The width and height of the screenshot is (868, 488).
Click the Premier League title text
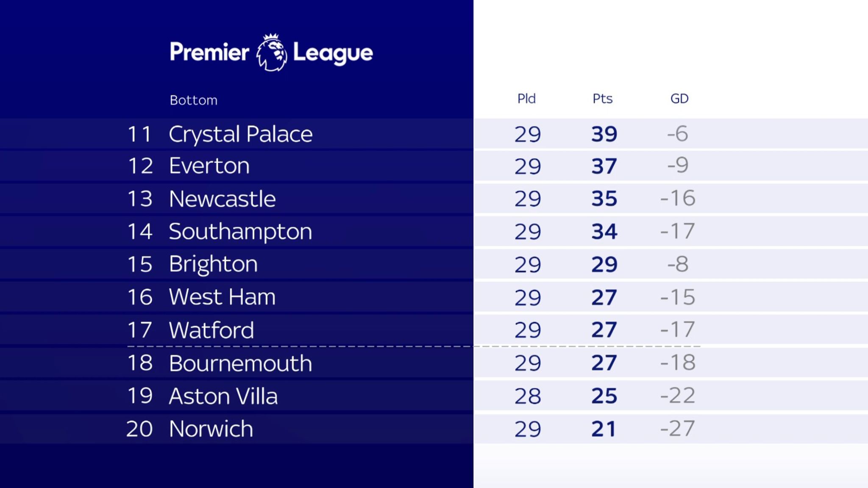coord(271,53)
